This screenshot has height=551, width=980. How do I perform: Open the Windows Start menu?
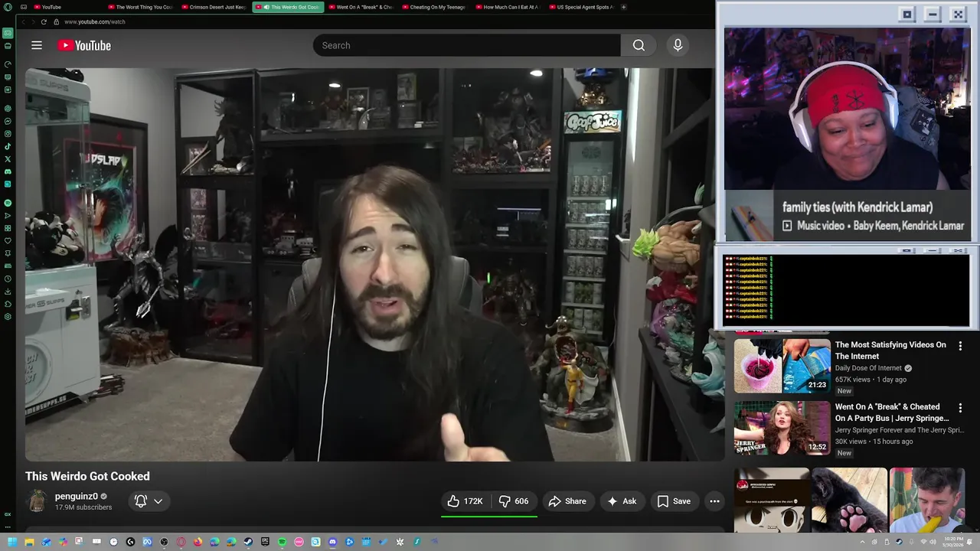pyautogui.click(x=12, y=542)
